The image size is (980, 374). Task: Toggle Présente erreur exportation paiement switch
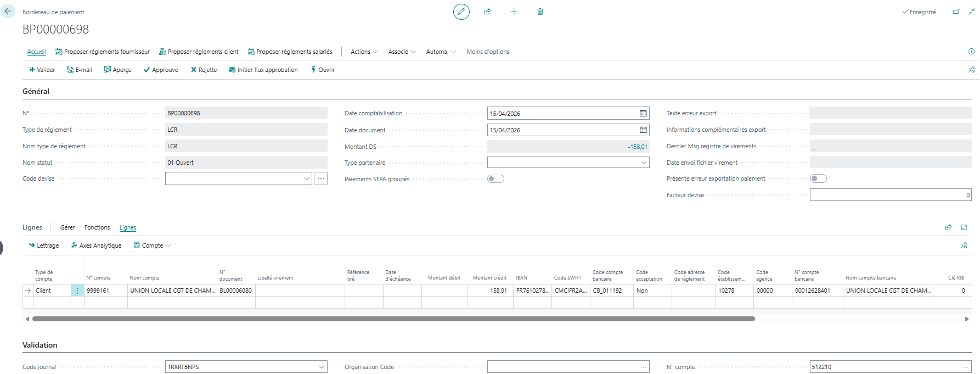point(818,178)
